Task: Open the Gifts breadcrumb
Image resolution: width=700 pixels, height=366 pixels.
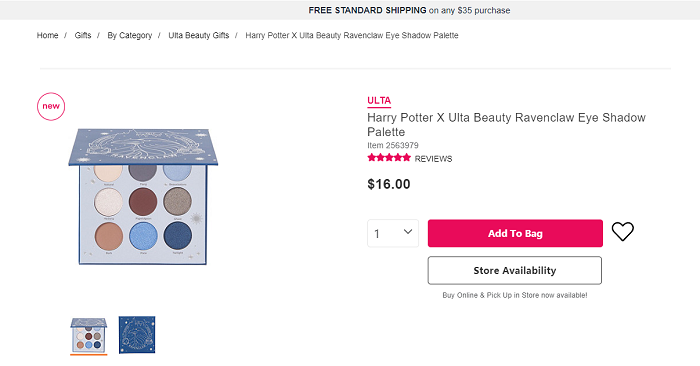Action: tap(83, 35)
